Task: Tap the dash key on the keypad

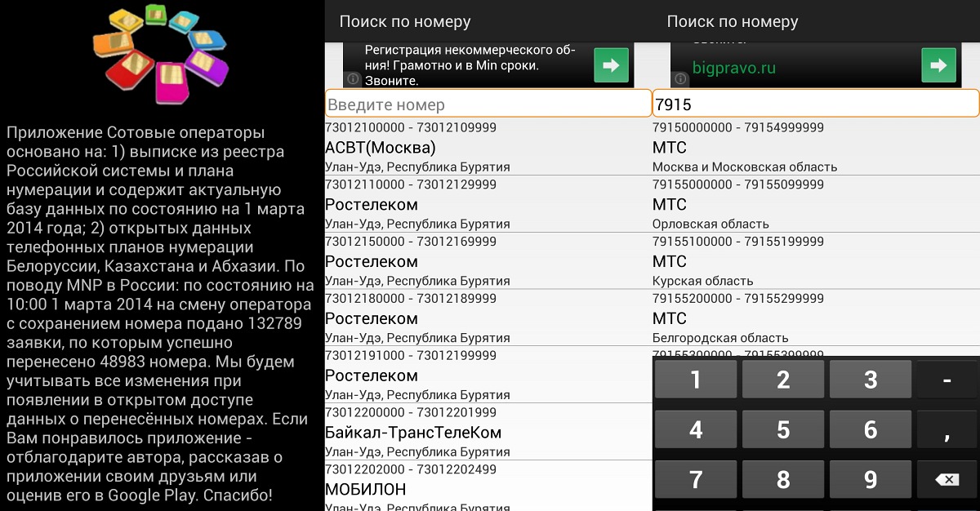Action: (947, 379)
